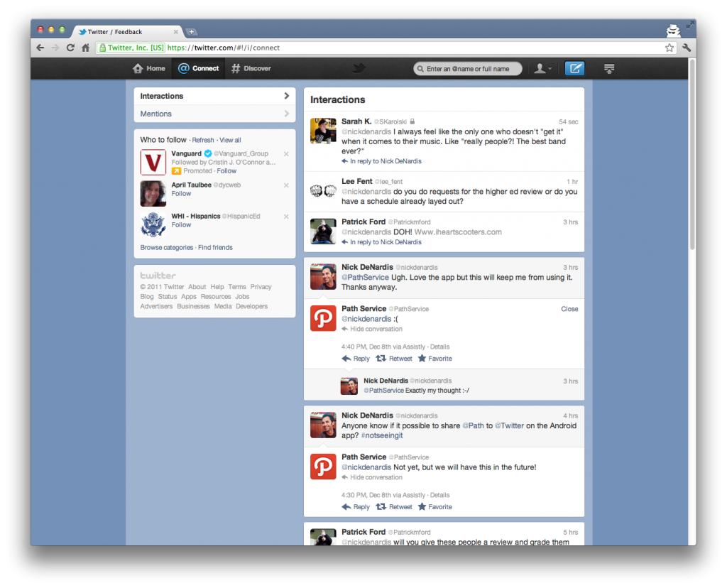
Task: Dismiss the WHI - Hispanics suggestion
Action: pyautogui.click(x=286, y=217)
